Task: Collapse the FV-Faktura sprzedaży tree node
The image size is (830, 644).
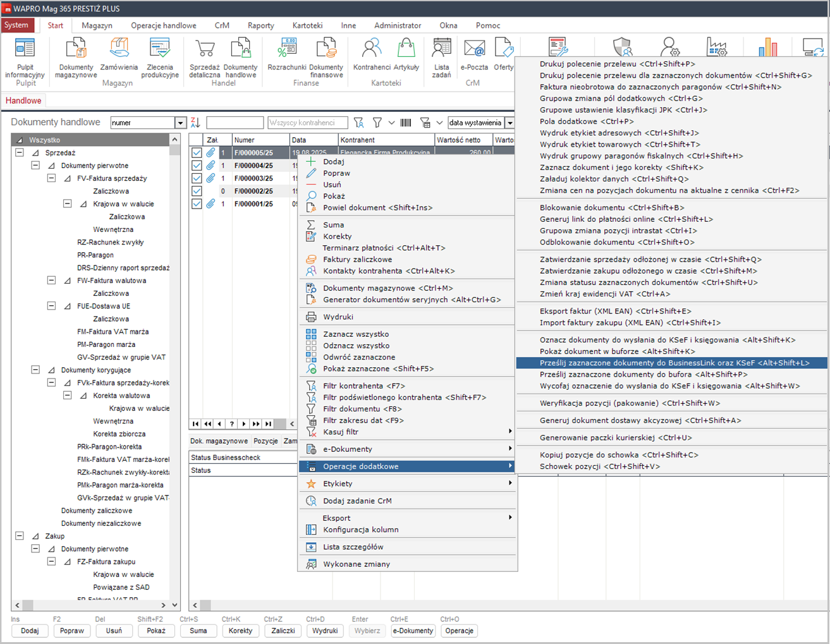Action: pos(51,178)
